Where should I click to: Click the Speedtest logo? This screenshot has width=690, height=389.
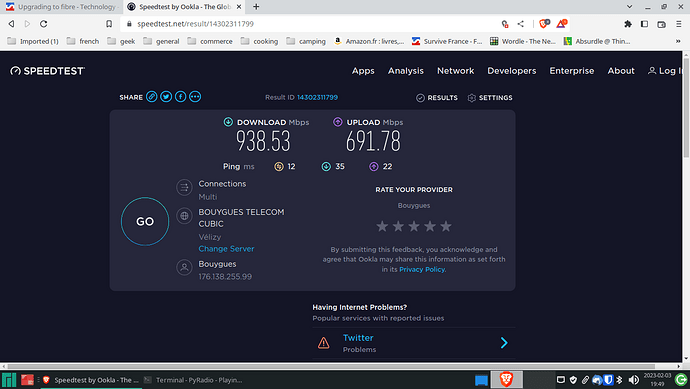click(x=48, y=71)
